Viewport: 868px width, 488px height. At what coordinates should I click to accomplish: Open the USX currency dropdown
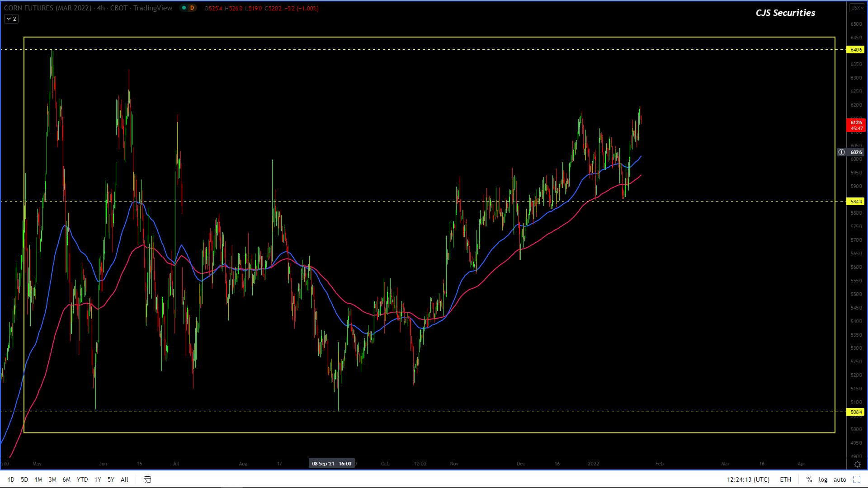click(856, 8)
